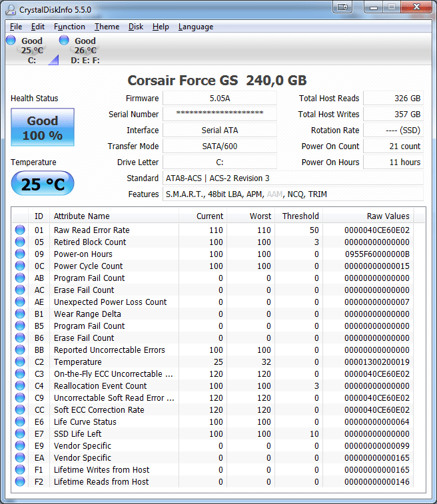437x504 pixels.
Task: Click the status orb for E9 Vendor Specific
Action: (x=20, y=445)
